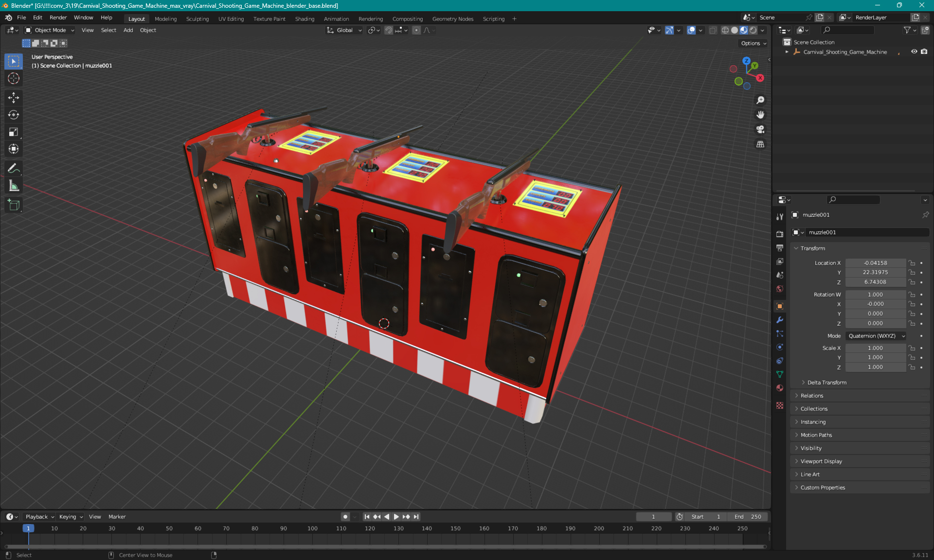Click the current frame marker on timeline
Image resolution: width=934 pixels, height=560 pixels.
[x=28, y=528]
